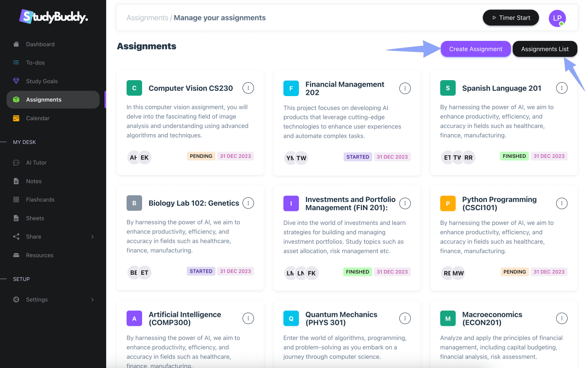The width and height of the screenshot is (588, 368).
Task: Open Python Programming card options menu
Action: coord(562,203)
